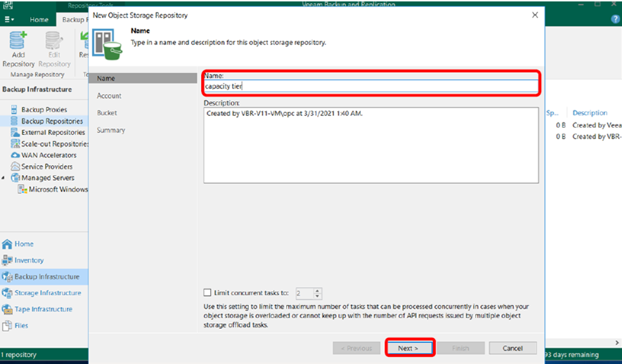Click the '1 repository' status bar text
622x364 pixels.
pos(19,354)
